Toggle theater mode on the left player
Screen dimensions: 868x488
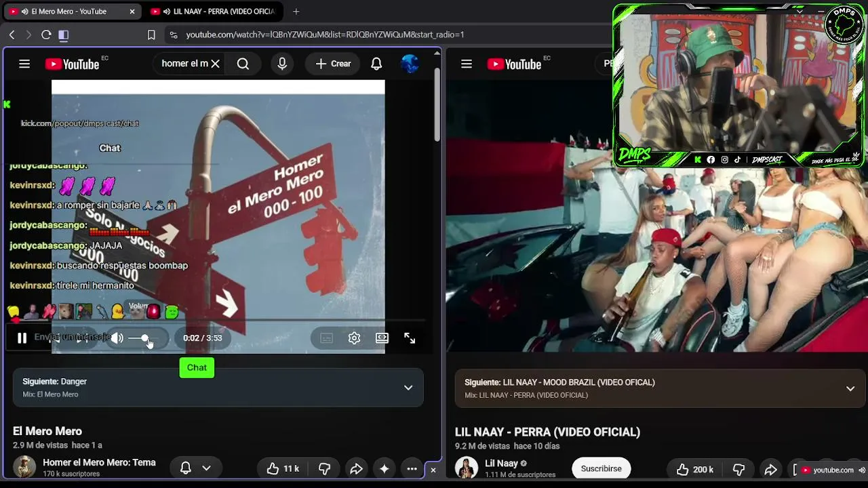click(x=382, y=338)
